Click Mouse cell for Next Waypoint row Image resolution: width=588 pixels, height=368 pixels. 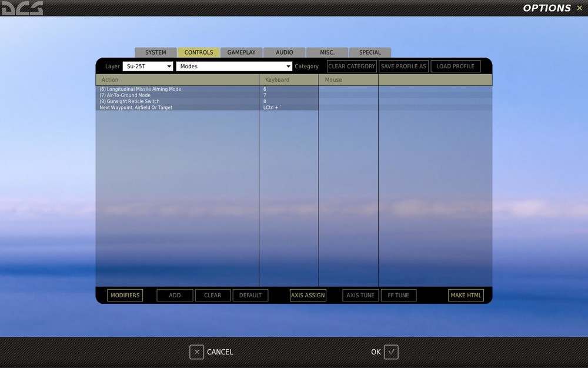point(348,107)
